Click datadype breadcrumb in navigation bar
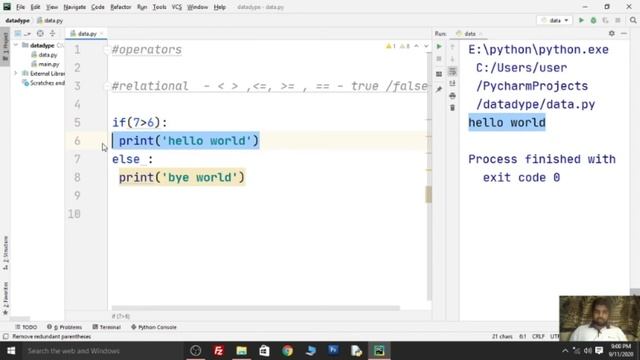 tap(18, 20)
